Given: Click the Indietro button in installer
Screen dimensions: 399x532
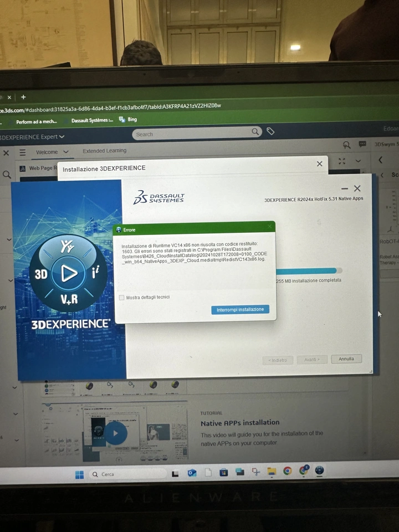Looking at the screenshot, I should [x=278, y=360].
